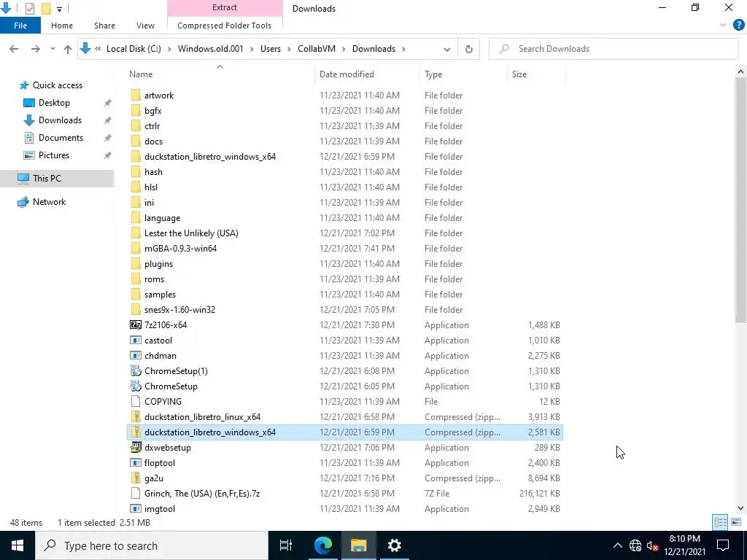Open Task View on taskbar
The width and height of the screenshot is (747, 560).
pyautogui.click(x=286, y=545)
